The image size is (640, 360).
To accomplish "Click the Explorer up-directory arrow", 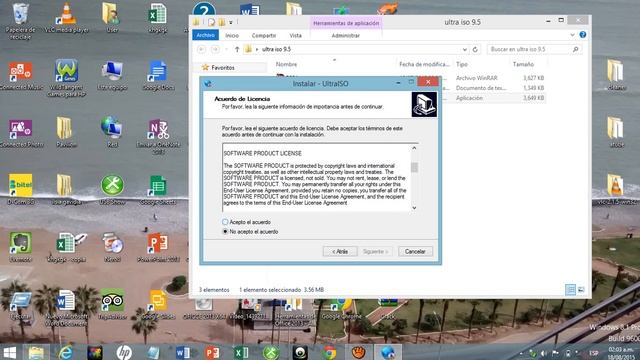I will tap(237, 49).
